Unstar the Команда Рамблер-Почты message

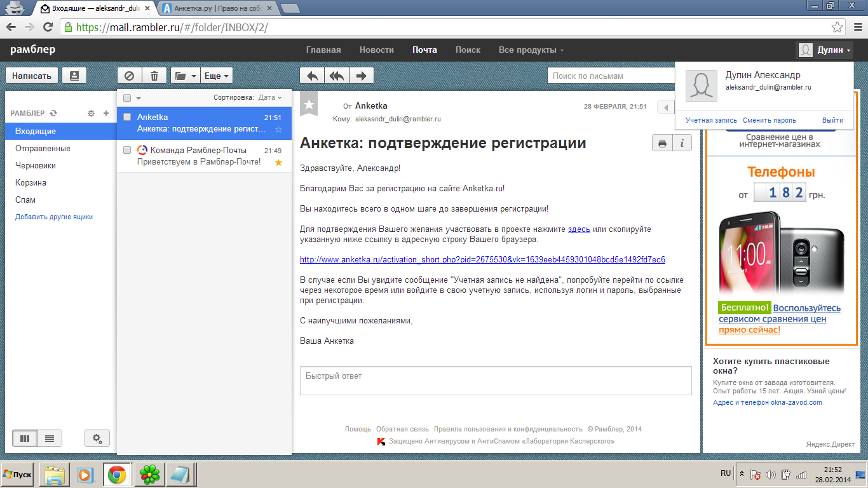(278, 163)
